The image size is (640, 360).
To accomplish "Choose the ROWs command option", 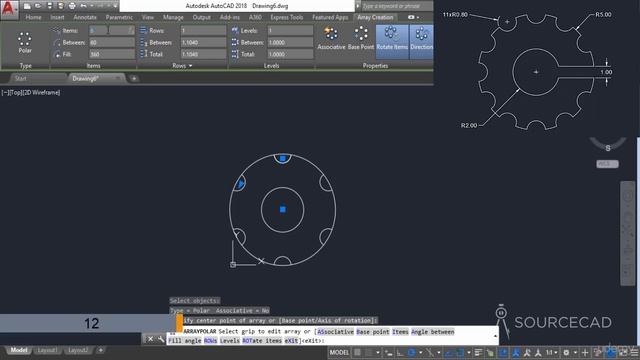I will pyautogui.click(x=210, y=340).
